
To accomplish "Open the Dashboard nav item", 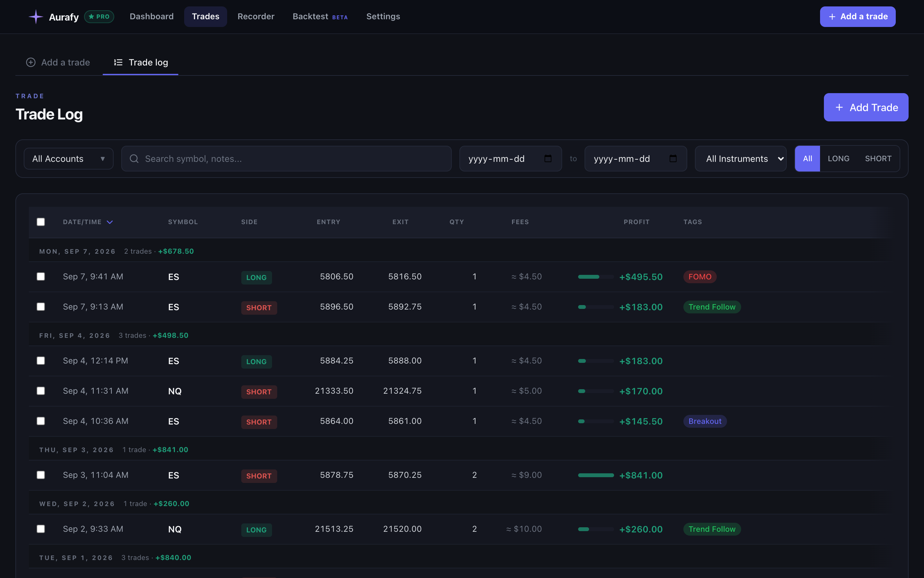I will [x=151, y=16].
